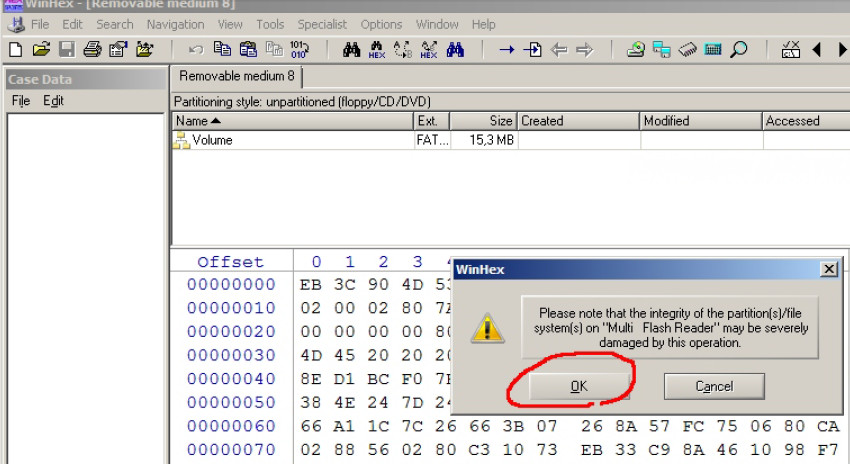Open the File menu in the menu bar
850x464 pixels.
(40, 24)
